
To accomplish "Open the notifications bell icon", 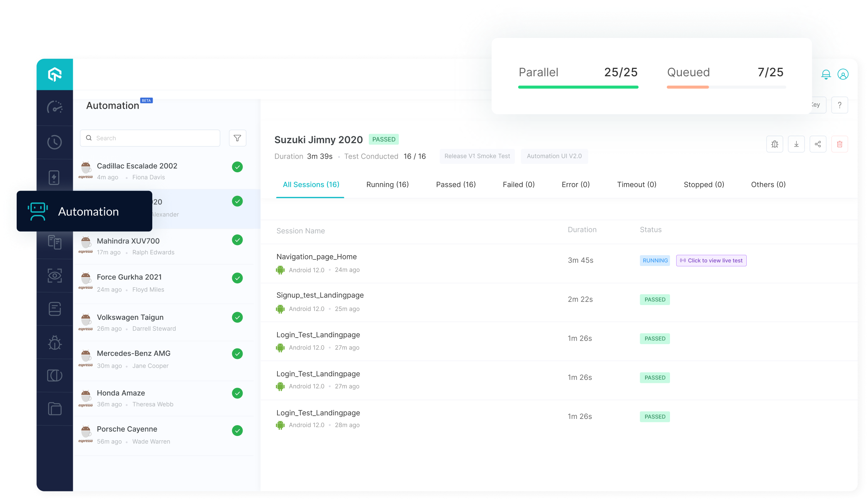I will tap(826, 74).
